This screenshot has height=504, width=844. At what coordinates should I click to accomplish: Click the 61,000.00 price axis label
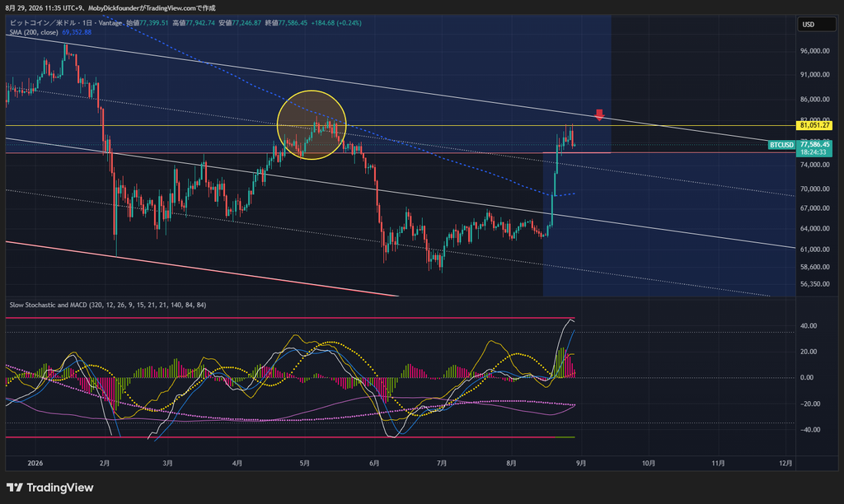click(815, 250)
